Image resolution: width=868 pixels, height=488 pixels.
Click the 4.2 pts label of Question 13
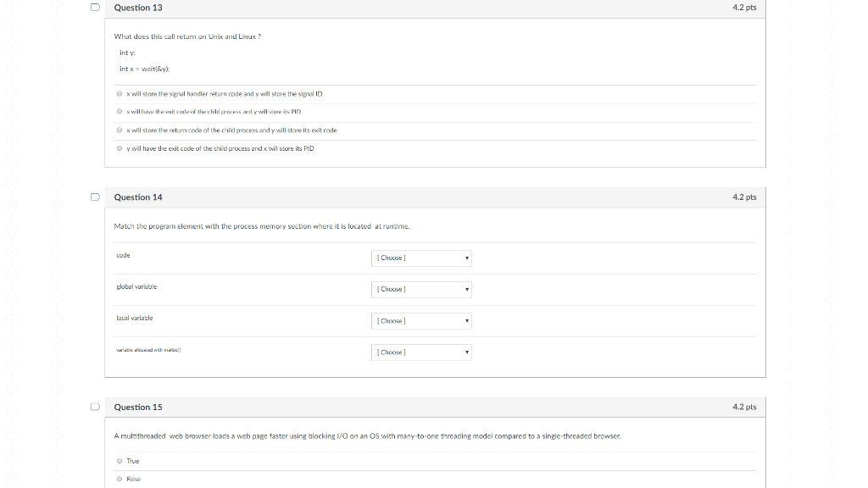click(x=744, y=8)
